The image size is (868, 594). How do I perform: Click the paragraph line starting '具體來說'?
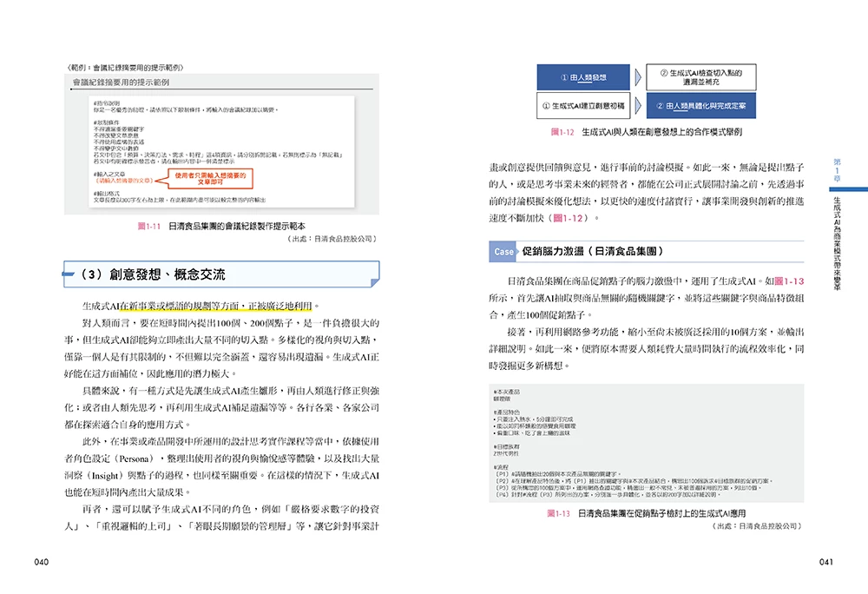230,390
